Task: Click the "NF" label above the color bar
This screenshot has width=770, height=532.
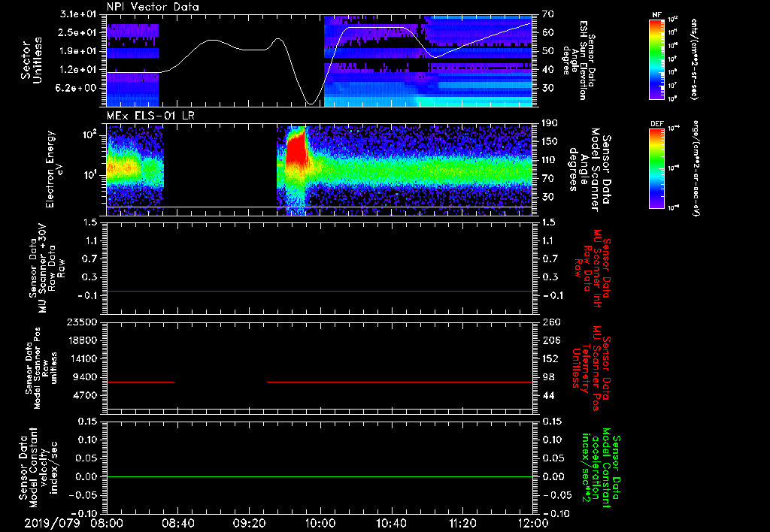Action: coord(656,15)
